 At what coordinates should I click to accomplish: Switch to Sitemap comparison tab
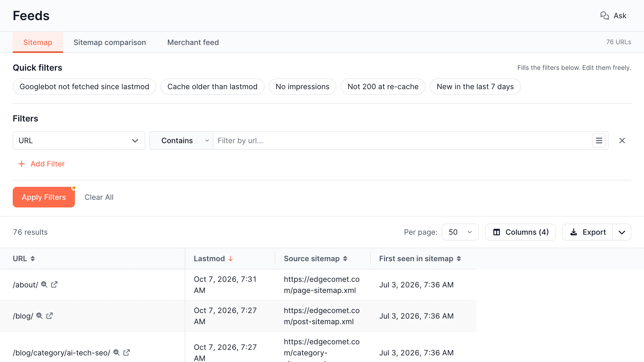(110, 42)
